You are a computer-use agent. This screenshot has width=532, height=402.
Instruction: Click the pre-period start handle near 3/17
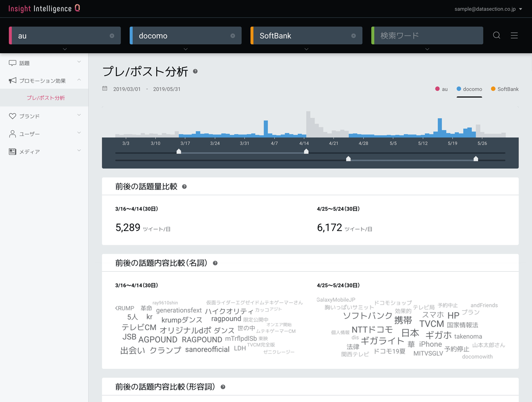[x=179, y=152]
